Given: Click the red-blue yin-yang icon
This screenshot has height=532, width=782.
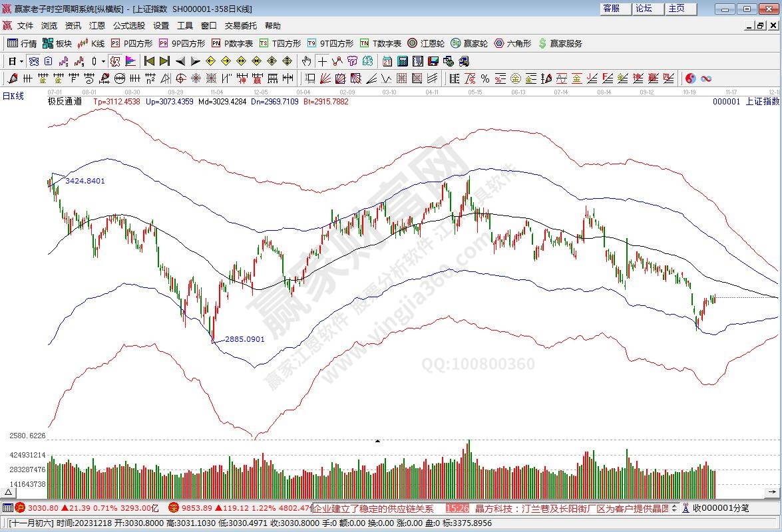Looking at the screenshot, I should pos(691,78).
